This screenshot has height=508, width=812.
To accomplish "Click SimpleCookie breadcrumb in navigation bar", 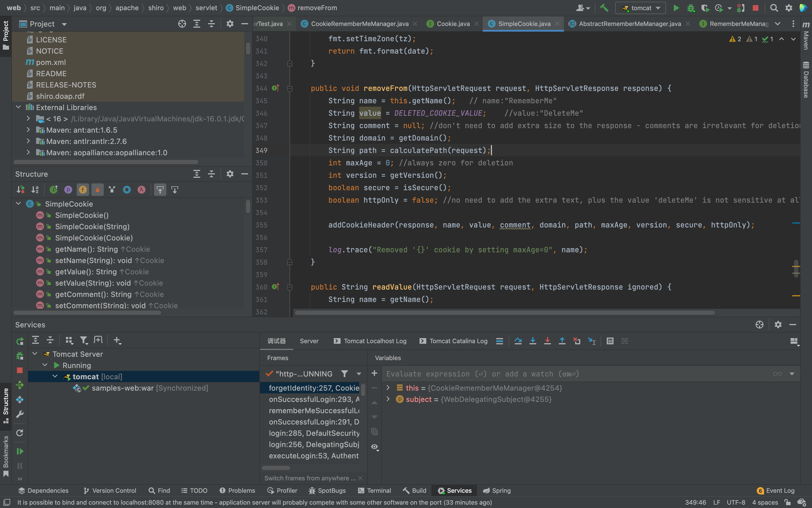I will pos(252,8).
